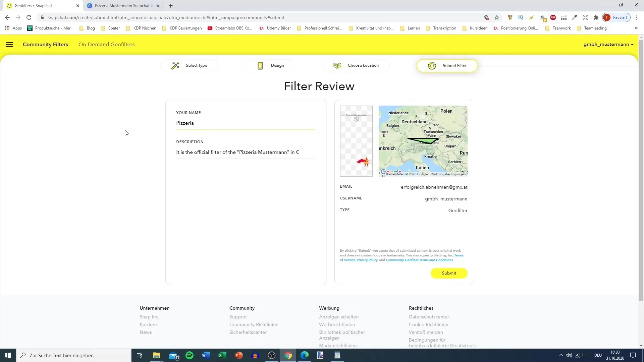Click the IQ extension icon
Screen dimensions: 644x362
[521, 17]
